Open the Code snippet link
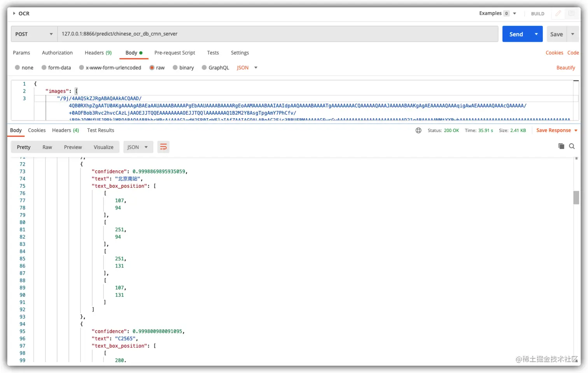This screenshot has width=588, height=373. coord(573,53)
